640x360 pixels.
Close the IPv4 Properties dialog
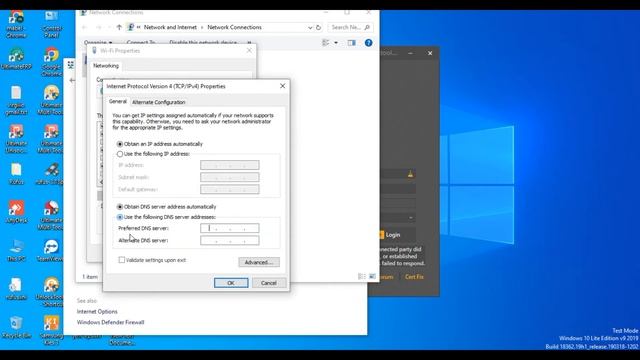point(282,86)
